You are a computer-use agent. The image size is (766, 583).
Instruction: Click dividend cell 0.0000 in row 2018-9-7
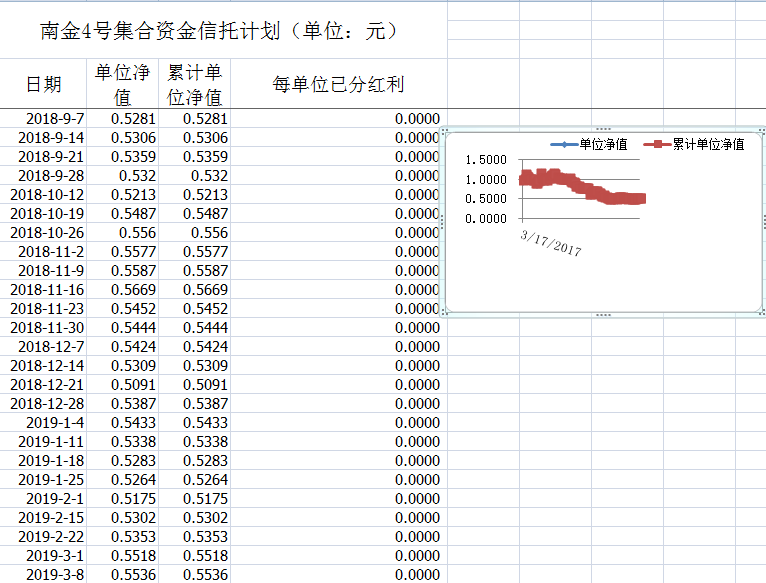339,118
